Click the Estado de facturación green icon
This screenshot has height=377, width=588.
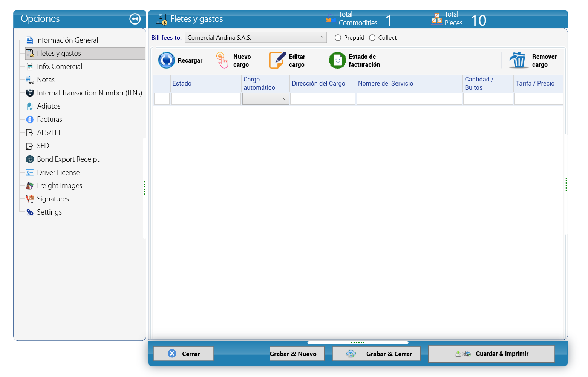337,60
